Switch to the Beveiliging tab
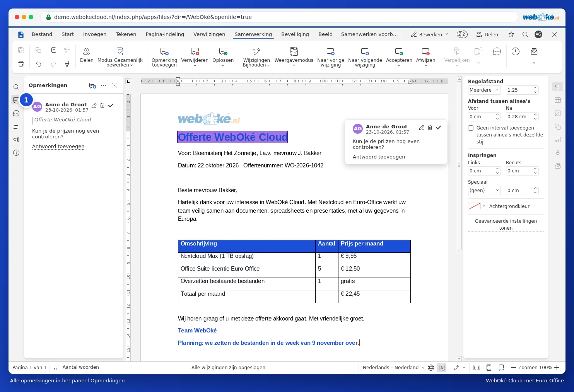This screenshot has width=574, height=392. (295, 34)
